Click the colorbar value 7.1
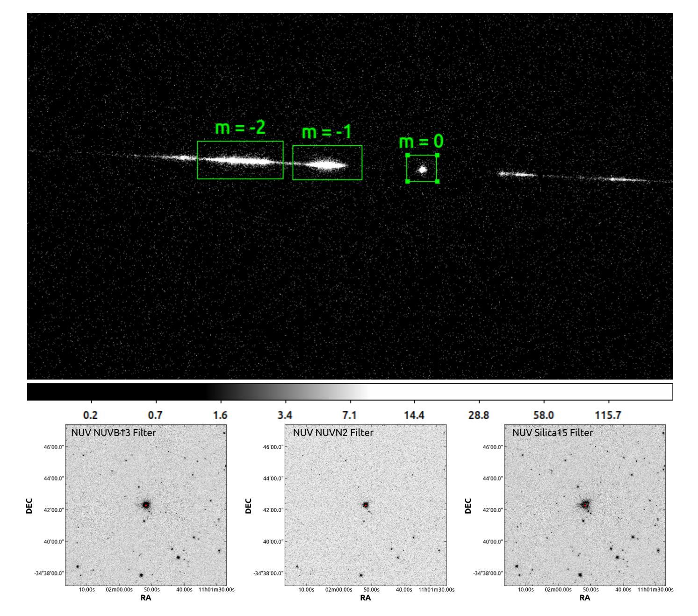The image size is (698, 616). click(x=350, y=415)
